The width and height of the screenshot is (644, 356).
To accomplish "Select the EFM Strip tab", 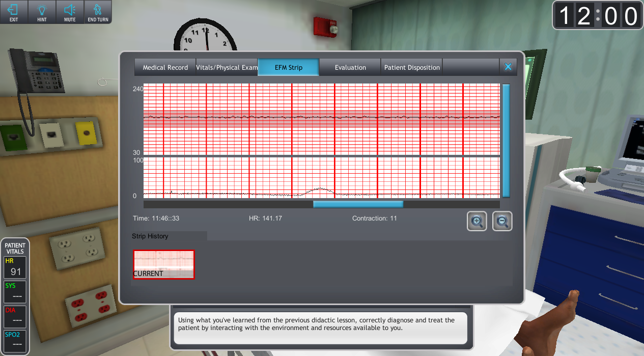I will [x=288, y=67].
